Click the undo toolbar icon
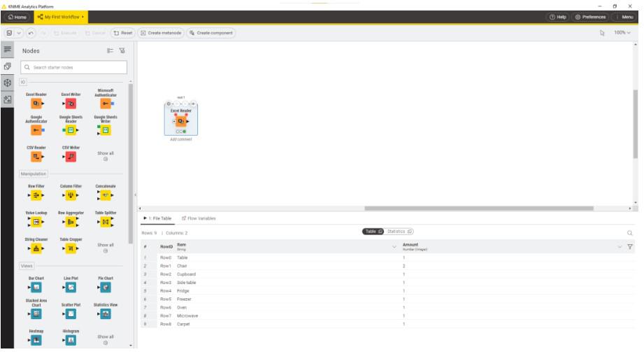 (x=31, y=33)
